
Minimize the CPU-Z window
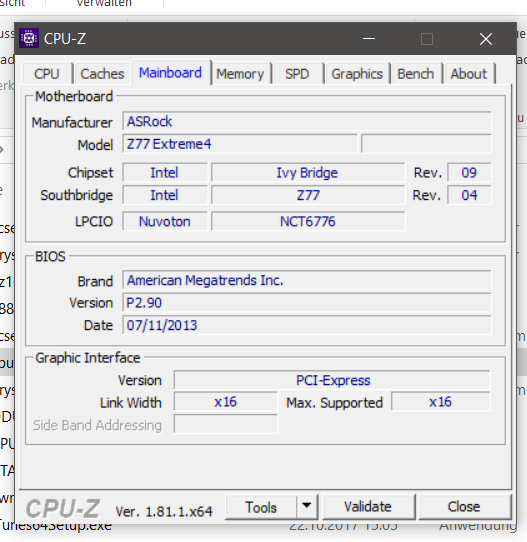point(369,39)
